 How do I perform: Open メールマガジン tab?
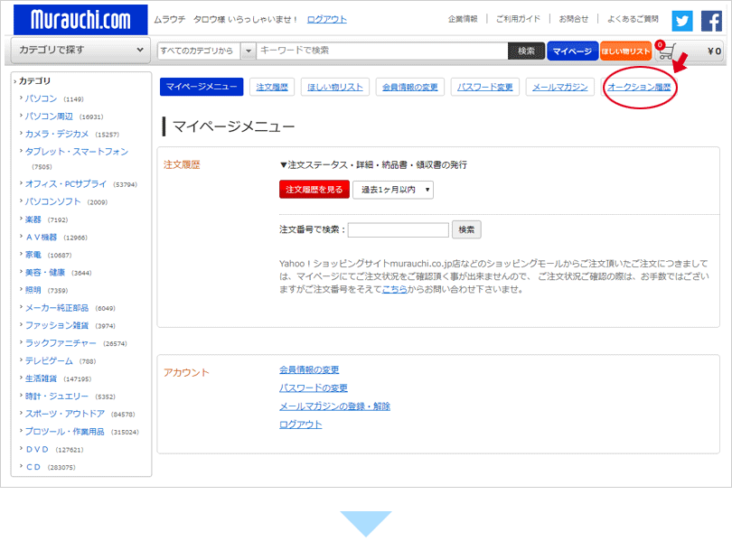[x=559, y=87]
